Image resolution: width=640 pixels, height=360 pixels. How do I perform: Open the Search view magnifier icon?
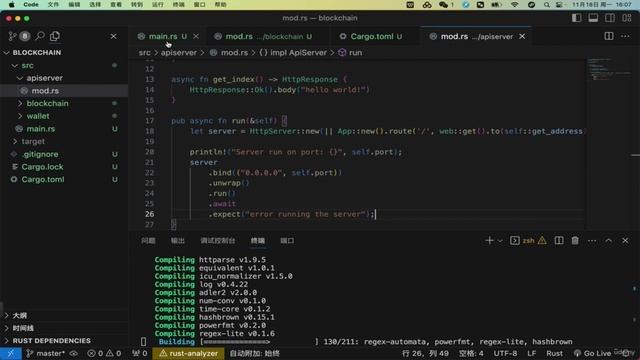click(40, 36)
